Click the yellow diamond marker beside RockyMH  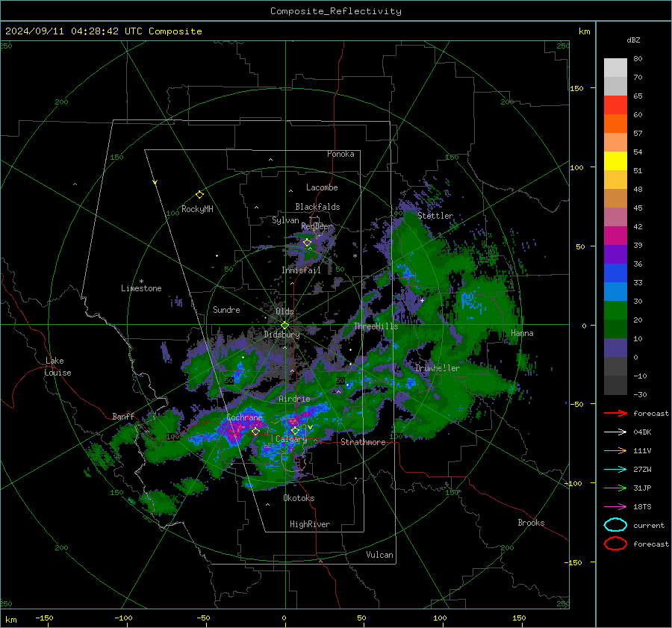(199, 195)
